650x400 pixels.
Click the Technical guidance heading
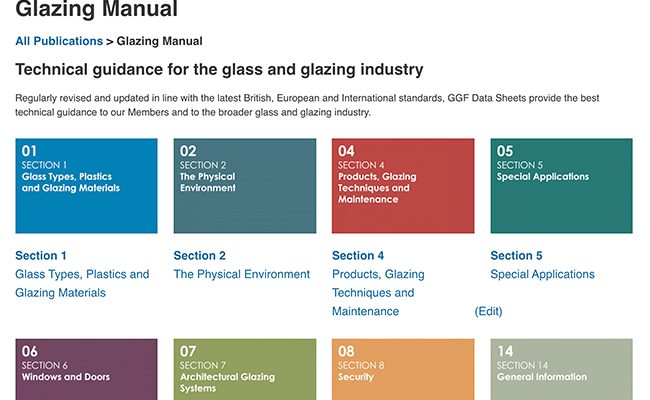tap(219, 69)
